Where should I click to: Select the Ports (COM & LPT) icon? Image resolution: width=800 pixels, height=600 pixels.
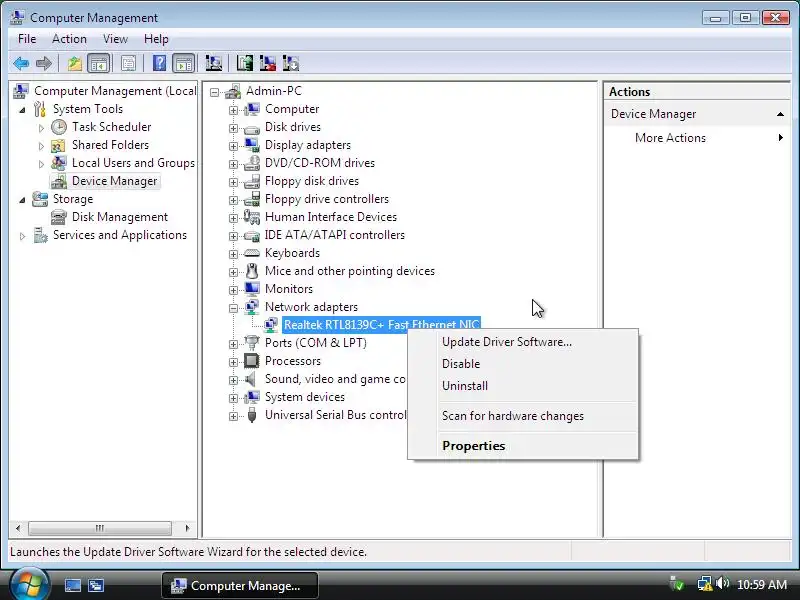point(252,342)
